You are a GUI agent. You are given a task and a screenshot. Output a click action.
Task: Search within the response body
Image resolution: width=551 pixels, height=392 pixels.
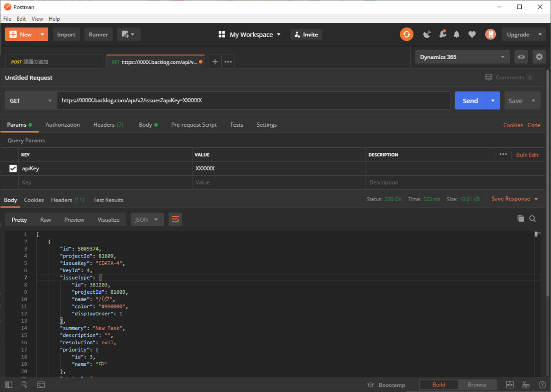point(533,219)
